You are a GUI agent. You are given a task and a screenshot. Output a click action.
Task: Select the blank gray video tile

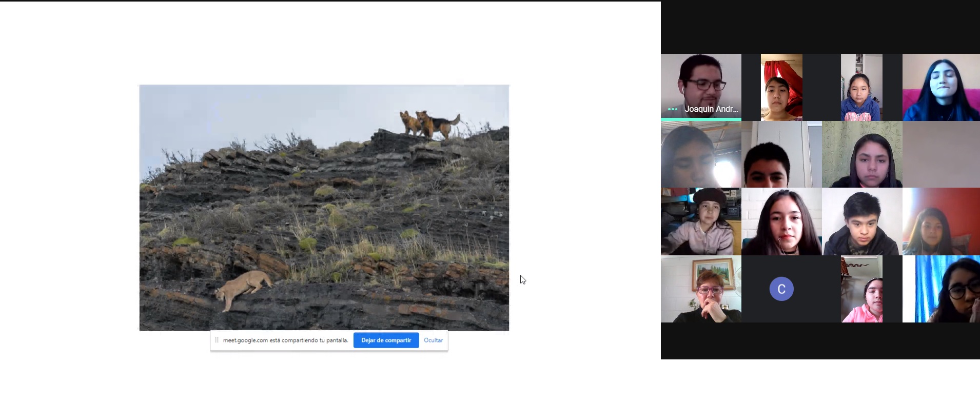coord(940,154)
